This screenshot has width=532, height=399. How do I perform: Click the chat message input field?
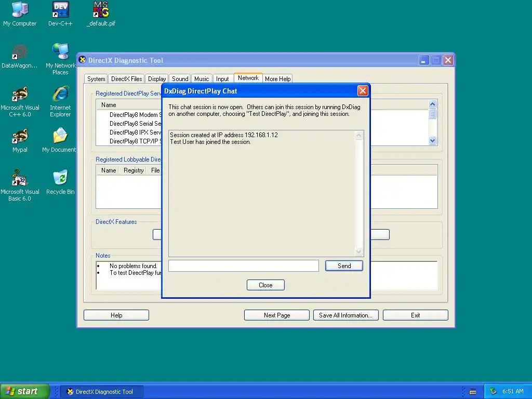point(244,265)
